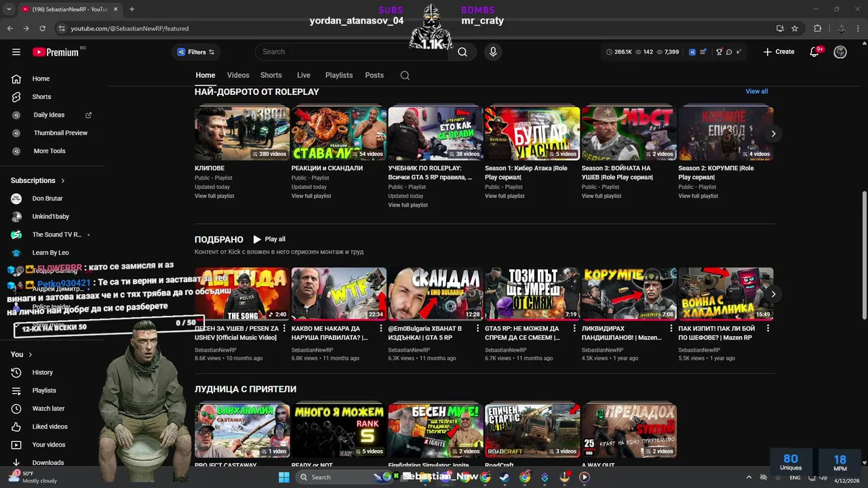Start voice search with the microphone
Image resolution: width=868 pixels, height=488 pixels.
pos(493,52)
